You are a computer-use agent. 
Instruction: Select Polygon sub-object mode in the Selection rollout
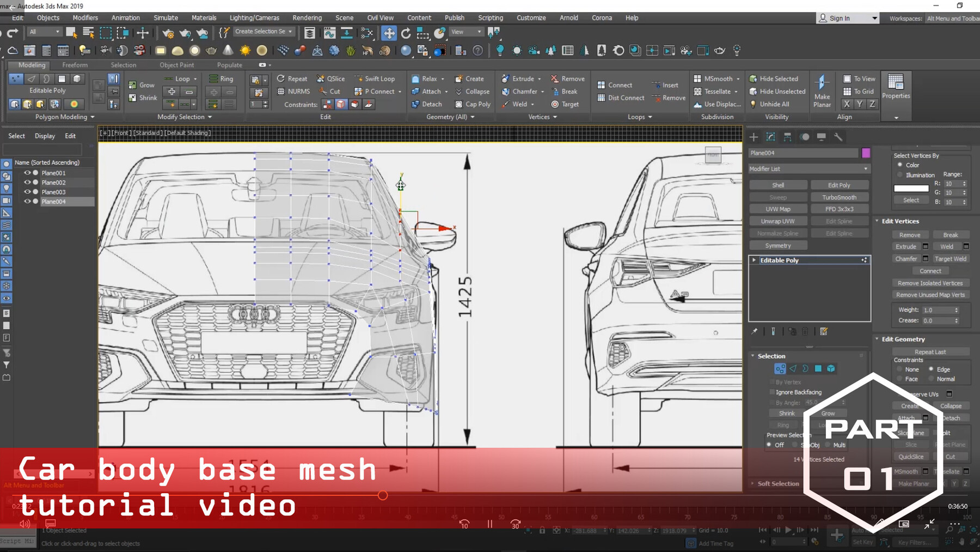tap(818, 368)
